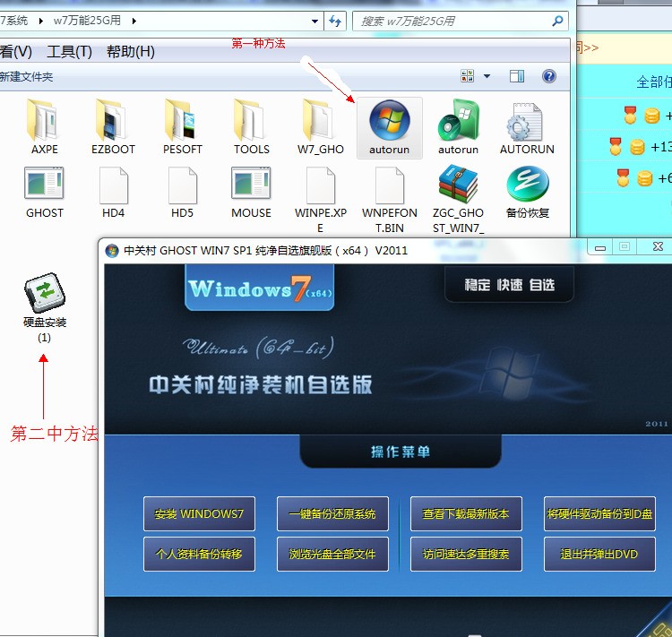672x637 pixels.
Task: Expand arrow after w7万能25G用 in path
Action: (134, 21)
